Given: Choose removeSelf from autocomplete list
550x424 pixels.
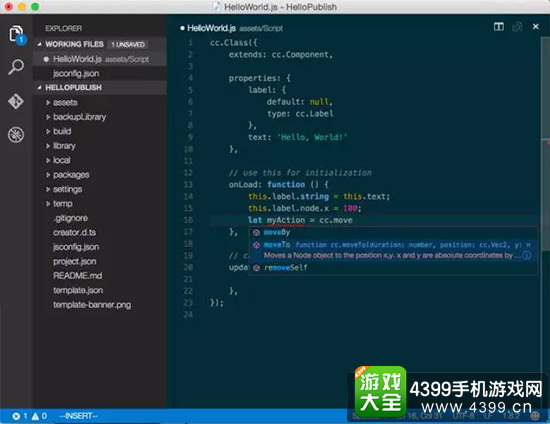Looking at the screenshot, I should point(393,268).
